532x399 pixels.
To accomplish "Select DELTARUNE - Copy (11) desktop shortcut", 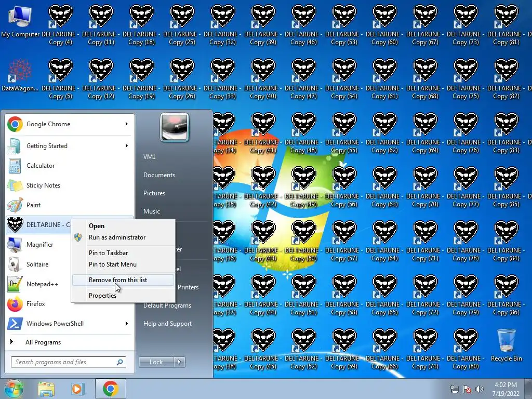I will (101, 25).
